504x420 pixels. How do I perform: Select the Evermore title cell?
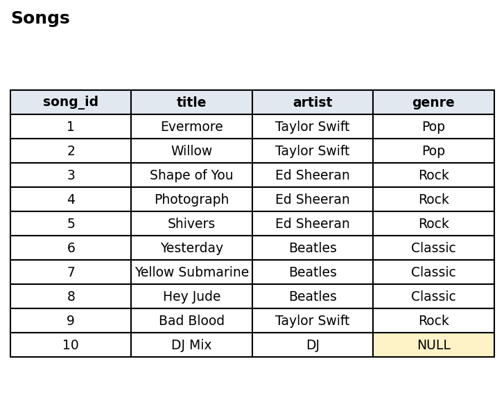pos(191,127)
